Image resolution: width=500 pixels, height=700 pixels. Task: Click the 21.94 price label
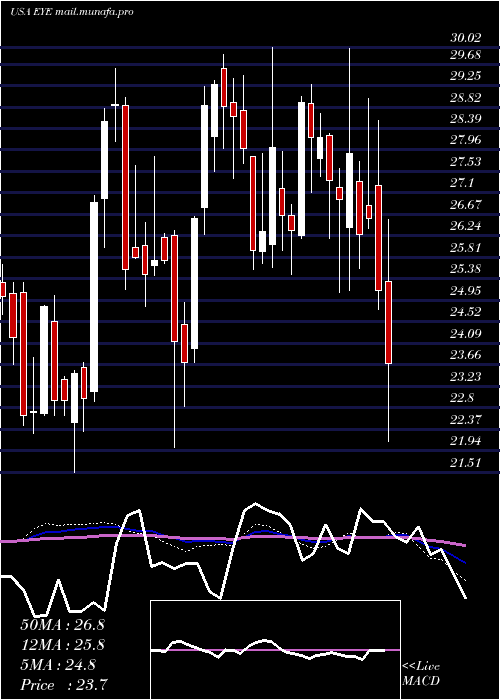tap(466, 441)
